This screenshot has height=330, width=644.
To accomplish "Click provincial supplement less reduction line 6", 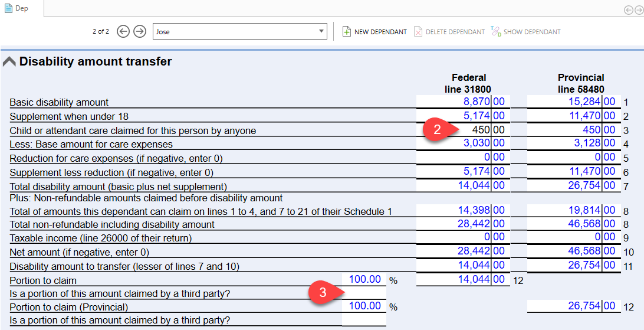I will coord(573,171).
